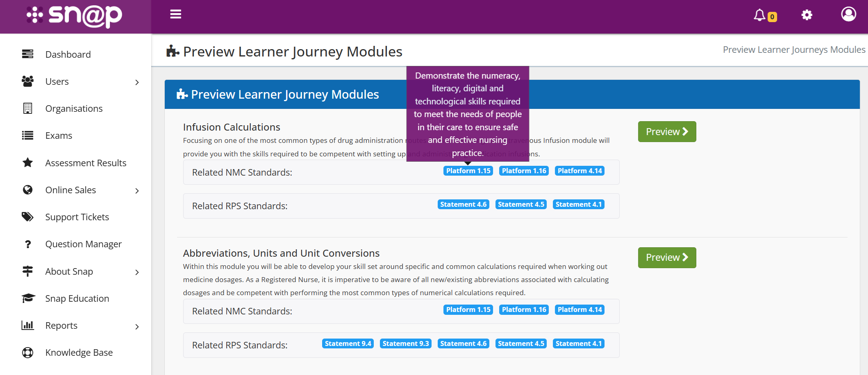Screen dimensions: 868x375
Task: Expand the About Snap submenu arrow
Action: tap(137, 272)
